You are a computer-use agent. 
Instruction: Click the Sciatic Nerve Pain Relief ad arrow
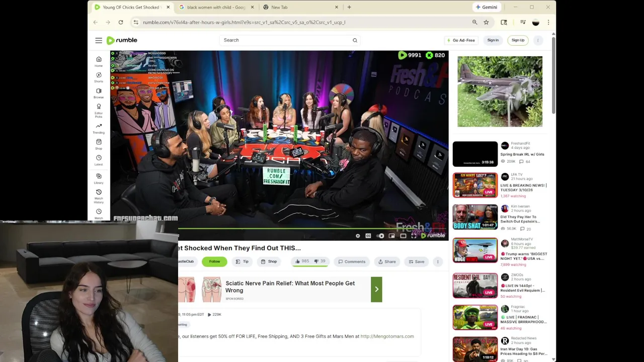(x=376, y=289)
